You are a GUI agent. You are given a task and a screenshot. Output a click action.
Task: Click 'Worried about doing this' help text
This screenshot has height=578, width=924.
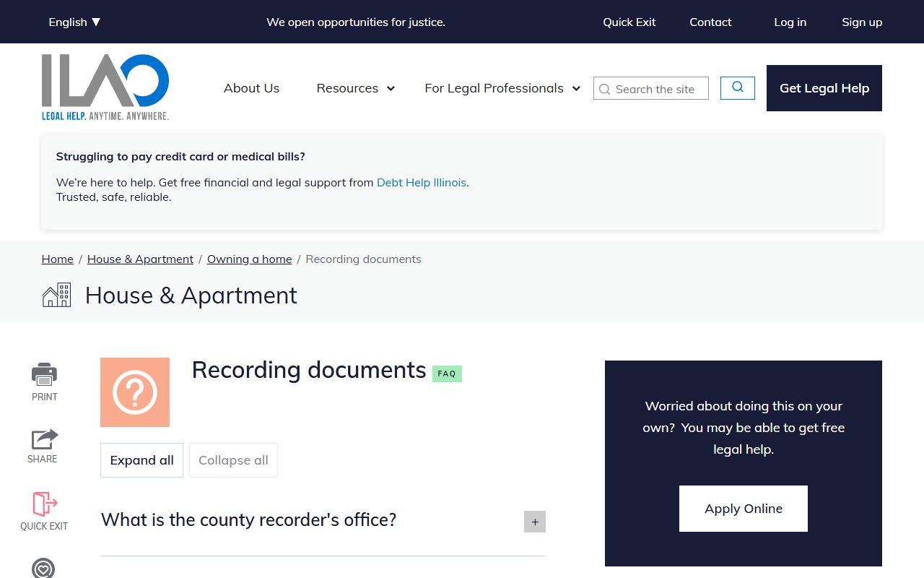click(744, 428)
